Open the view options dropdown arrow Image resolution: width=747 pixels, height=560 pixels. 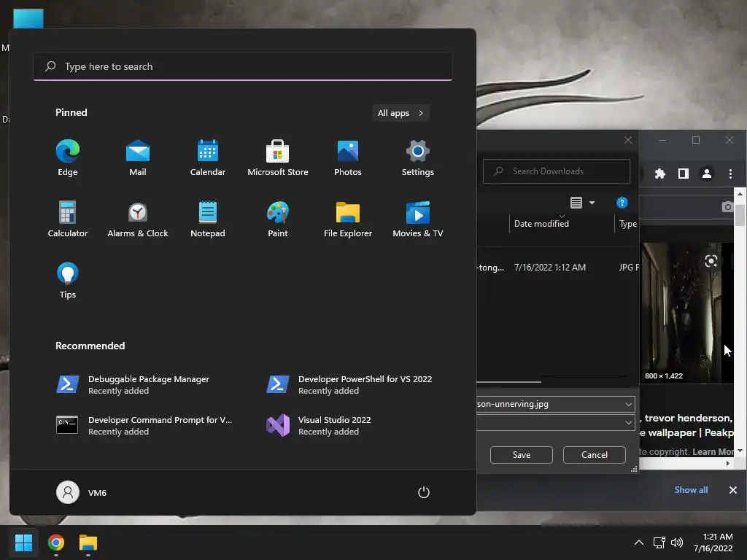coord(592,203)
